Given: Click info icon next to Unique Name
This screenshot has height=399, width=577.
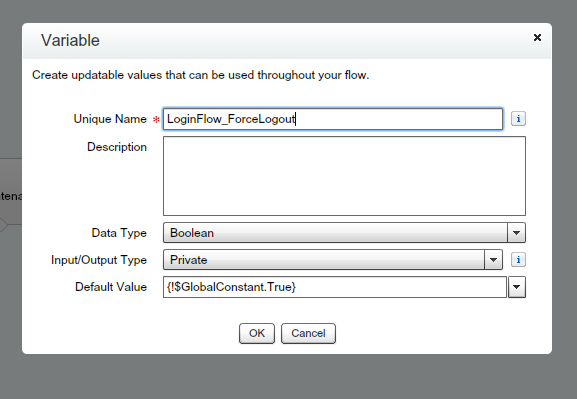Looking at the screenshot, I should coord(518,119).
